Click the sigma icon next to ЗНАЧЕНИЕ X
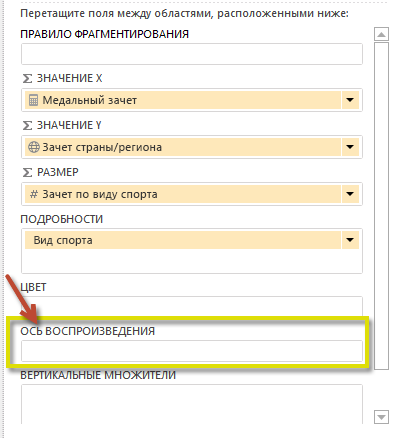 (27, 78)
